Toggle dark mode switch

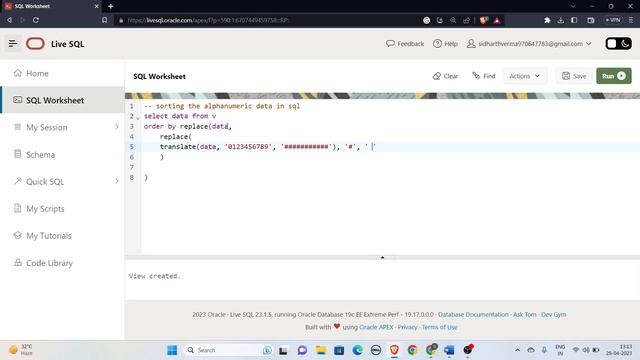click(618, 44)
